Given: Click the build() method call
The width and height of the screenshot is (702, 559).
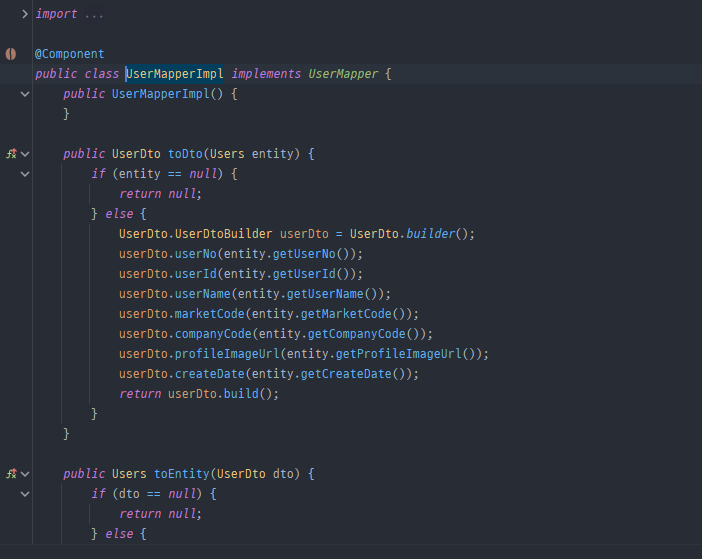Looking at the screenshot, I should pyautogui.click(x=241, y=394).
